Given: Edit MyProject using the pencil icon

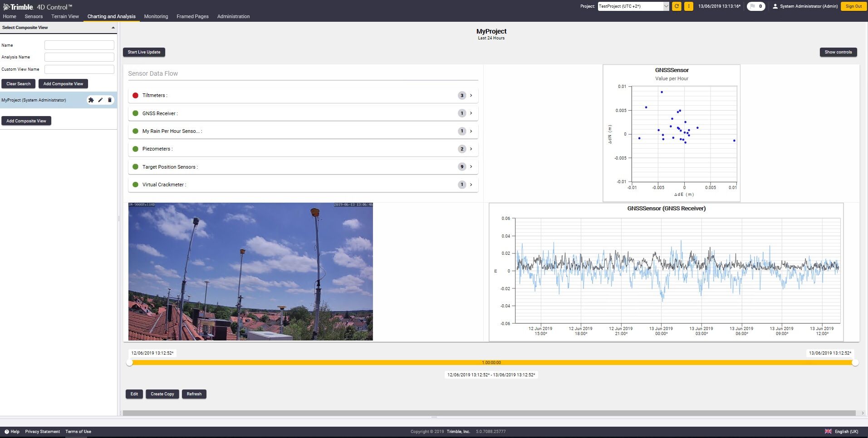Looking at the screenshot, I should click(x=100, y=100).
